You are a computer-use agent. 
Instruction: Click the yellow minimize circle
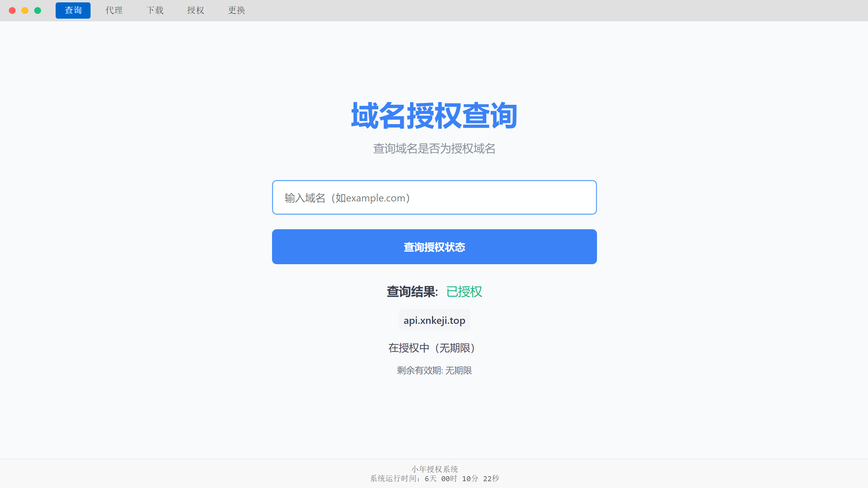[x=25, y=11]
